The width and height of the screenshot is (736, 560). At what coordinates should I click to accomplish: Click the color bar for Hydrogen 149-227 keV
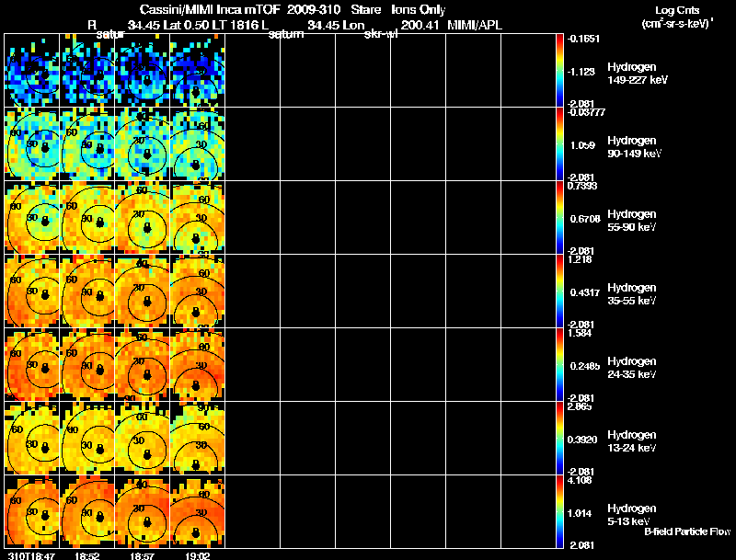point(559,71)
